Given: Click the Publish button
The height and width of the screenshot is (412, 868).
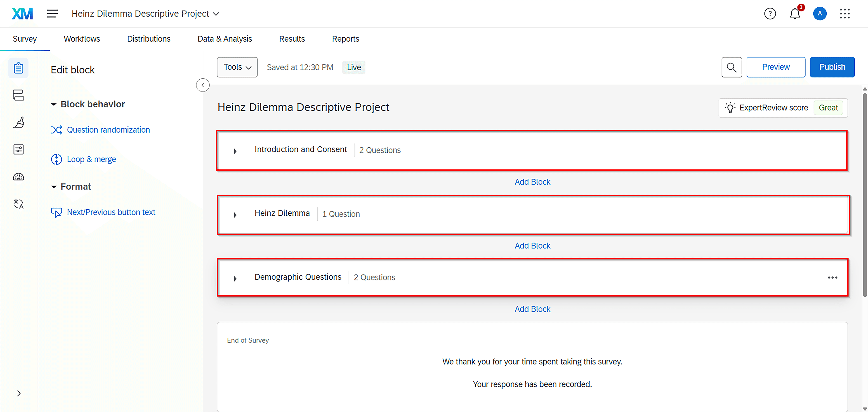Looking at the screenshot, I should [832, 67].
